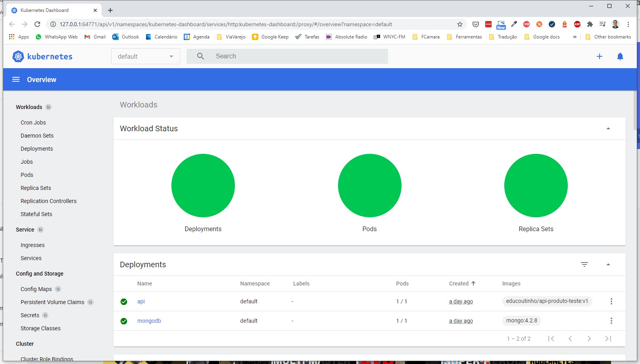Click the green Pods status circle

[x=370, y=186]
